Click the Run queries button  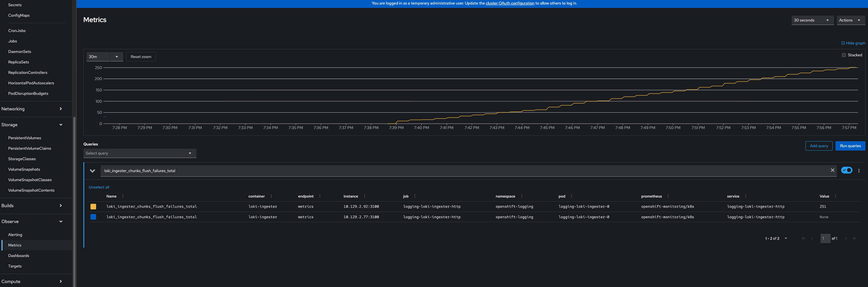[x=850, y=146]
